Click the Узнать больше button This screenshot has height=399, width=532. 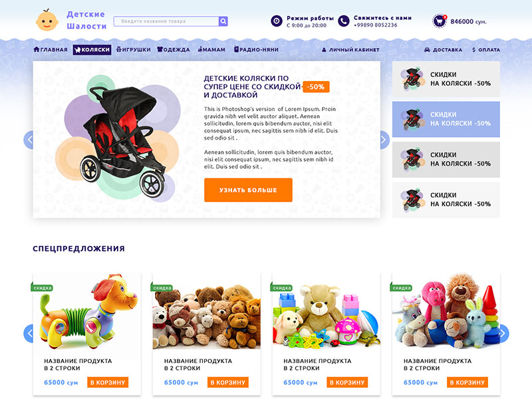pos(248,190)
